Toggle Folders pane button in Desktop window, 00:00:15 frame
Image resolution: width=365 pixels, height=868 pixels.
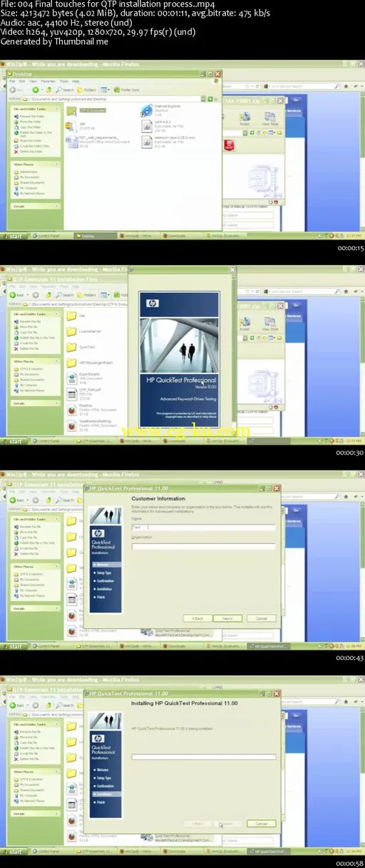(88, 90)
